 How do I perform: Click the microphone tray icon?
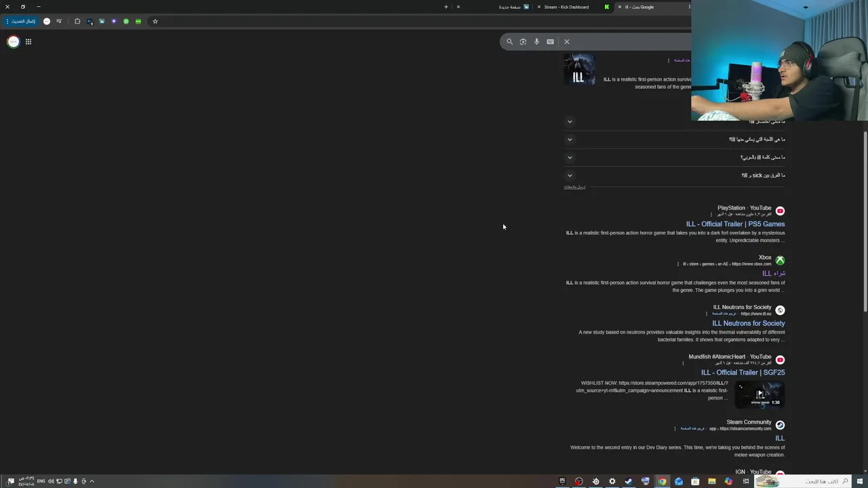(x=75, y=481)
